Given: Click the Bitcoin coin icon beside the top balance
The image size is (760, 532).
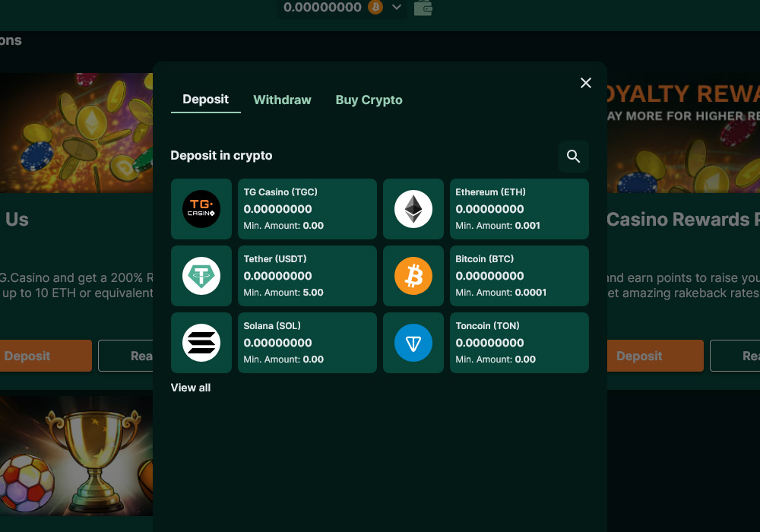Looking at the screenshot, I should tap(375, 7).
